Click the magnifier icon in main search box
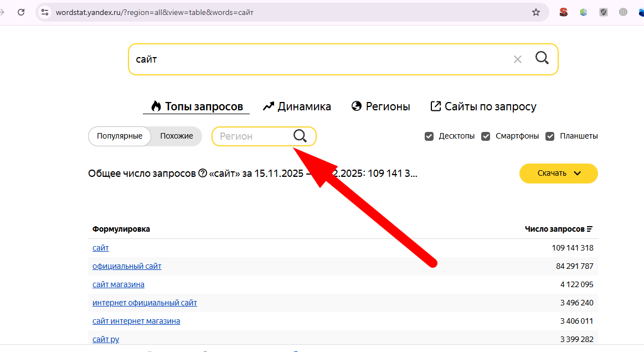The width and height of the screenshot is (644, 352). [542, 58]
